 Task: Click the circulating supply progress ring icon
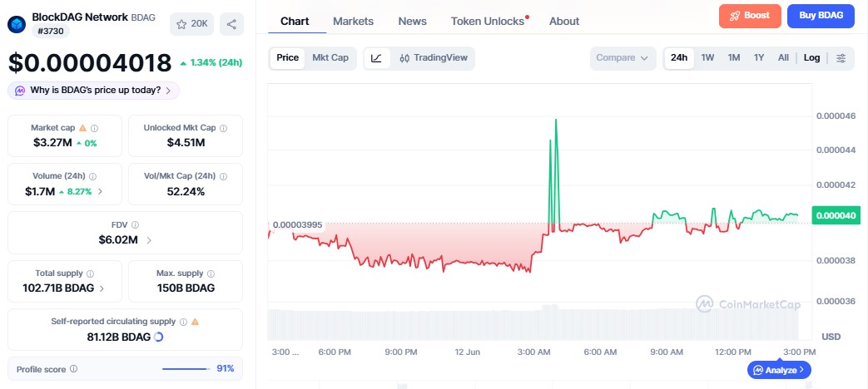[158, 337]
